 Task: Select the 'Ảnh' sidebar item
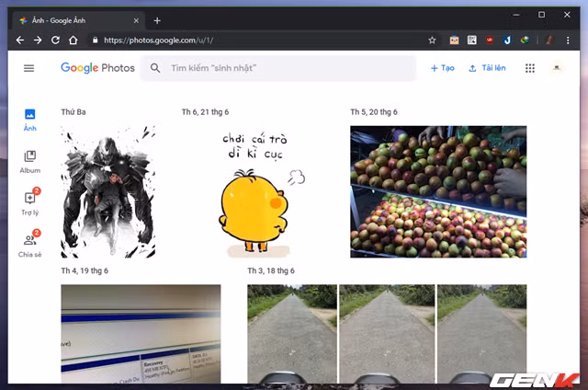coord(30,120)
